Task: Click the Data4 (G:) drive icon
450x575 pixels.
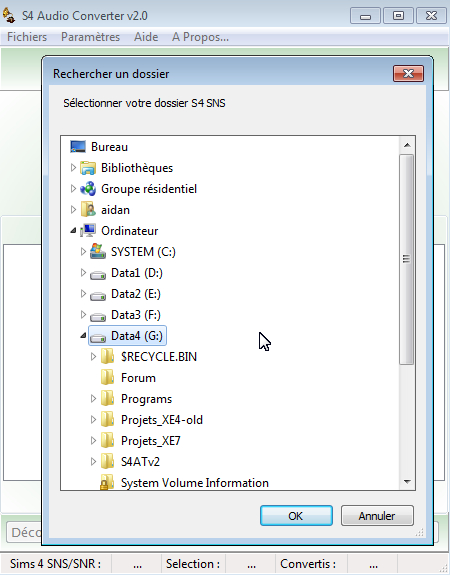Action: point(98,337)
